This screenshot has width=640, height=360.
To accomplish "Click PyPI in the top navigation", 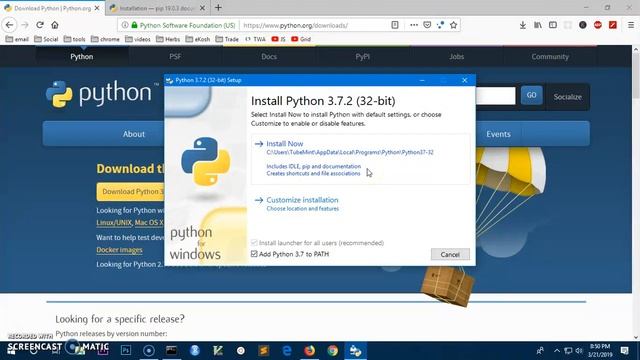I will coord(362,57).
